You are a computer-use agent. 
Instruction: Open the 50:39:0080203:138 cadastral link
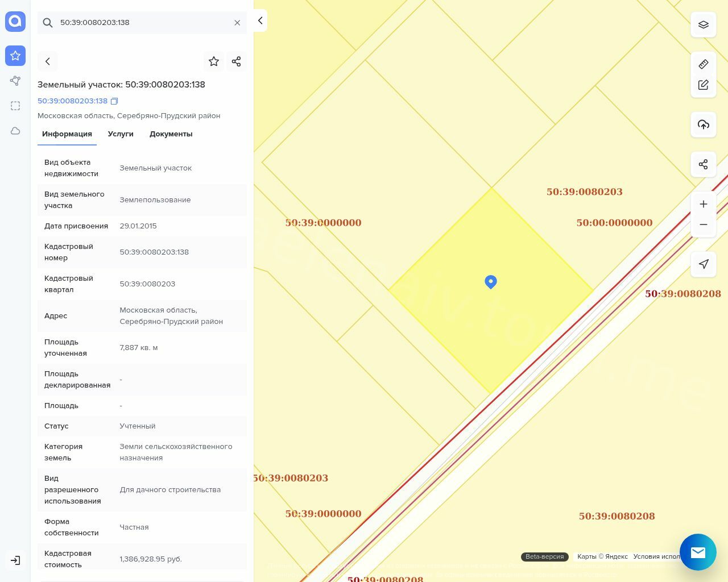click(x=72, y=101)
